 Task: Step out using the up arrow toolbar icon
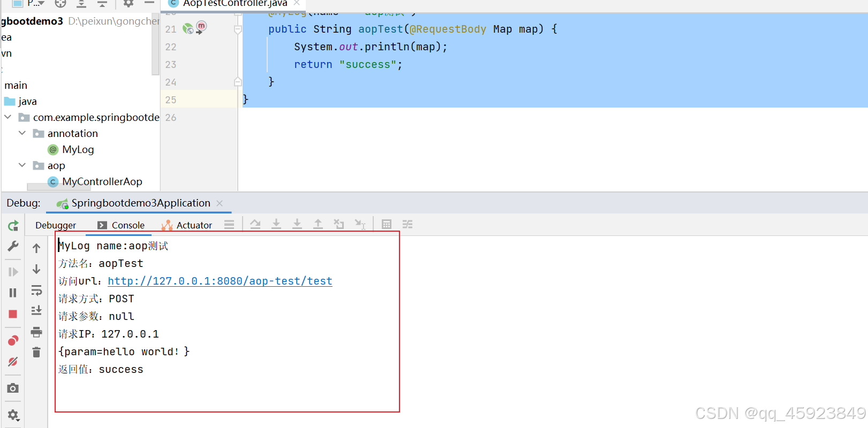[318, 224]
